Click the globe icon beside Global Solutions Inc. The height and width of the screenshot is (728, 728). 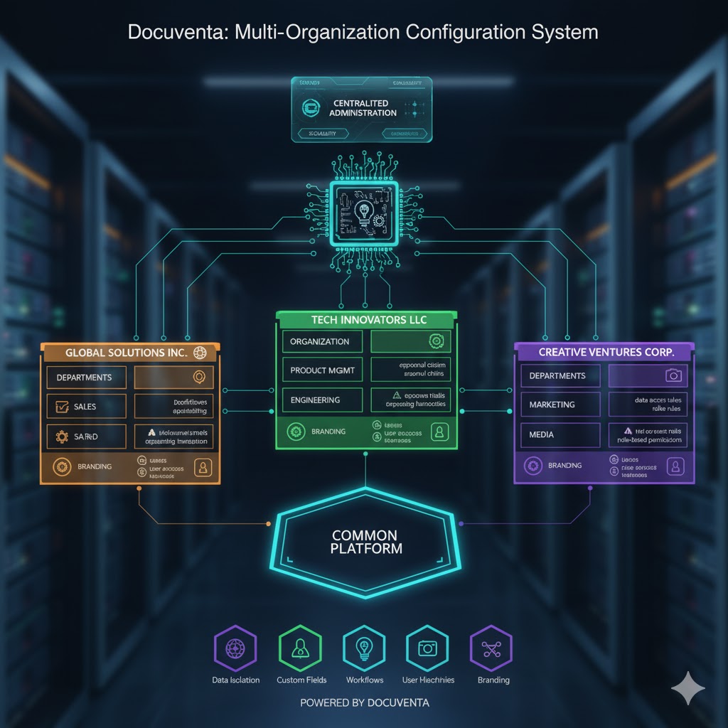click(x=200, y=353)
